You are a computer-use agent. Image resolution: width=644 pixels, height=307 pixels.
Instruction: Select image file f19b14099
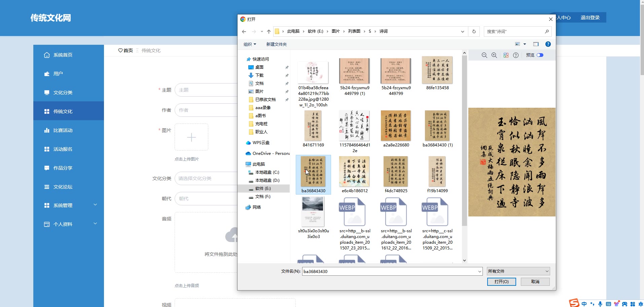coord(437,174)
